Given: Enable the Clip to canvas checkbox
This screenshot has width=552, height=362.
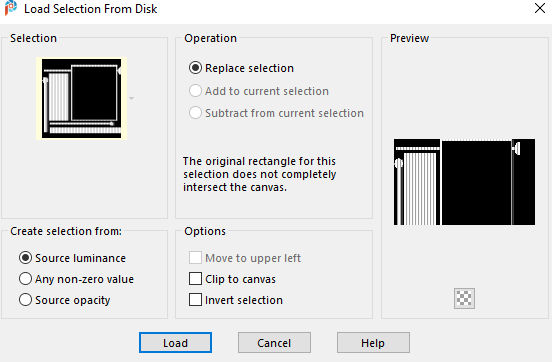Looking at the screenshot, I should (195, 279).
